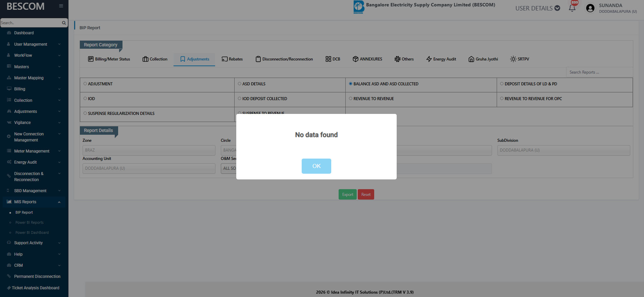The width and height of the screenshot is (644, 297).
Task: Select the ADJUSTMENT radio button
Action: click(x=85, y=84)
